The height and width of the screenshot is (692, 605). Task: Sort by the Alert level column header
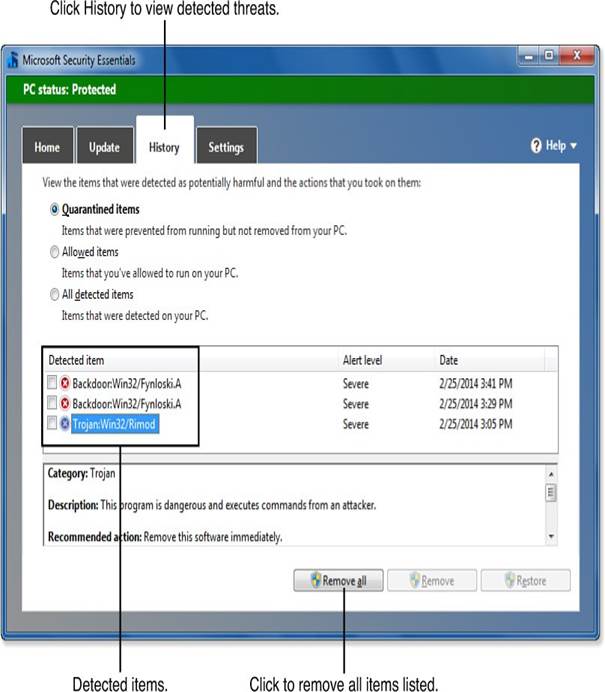386,360
